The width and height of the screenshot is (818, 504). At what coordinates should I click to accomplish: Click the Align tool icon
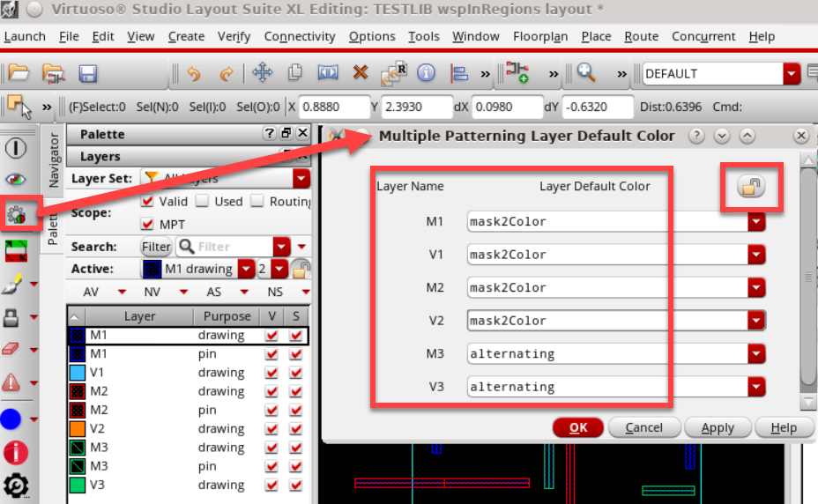click(458, 73)
